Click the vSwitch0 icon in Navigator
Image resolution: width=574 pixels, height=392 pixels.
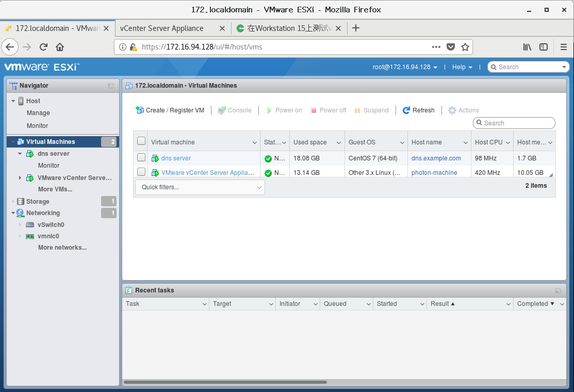pos(30,225)
